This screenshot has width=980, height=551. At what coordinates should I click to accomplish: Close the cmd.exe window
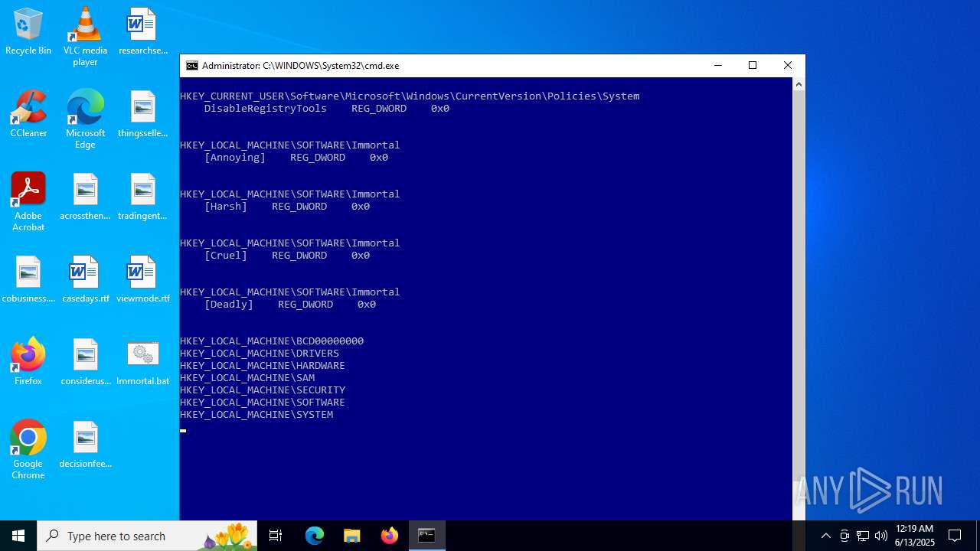(x=788, y=66)
